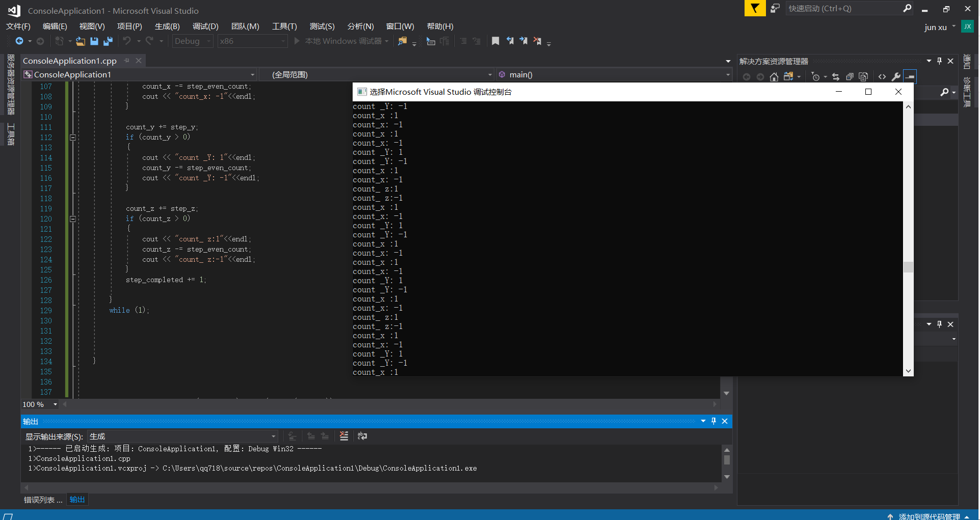Click the Open File folder icon
This screenshot has height=520, width=980.
click(81, 41)
